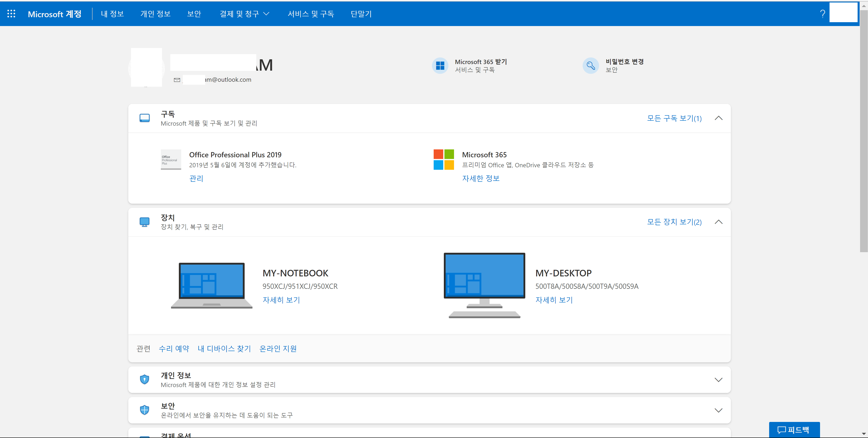Click the Microsoft 365 받기 text link
Image resolution: width=868 pixels, height=438 pixels.
coord(480,62)
